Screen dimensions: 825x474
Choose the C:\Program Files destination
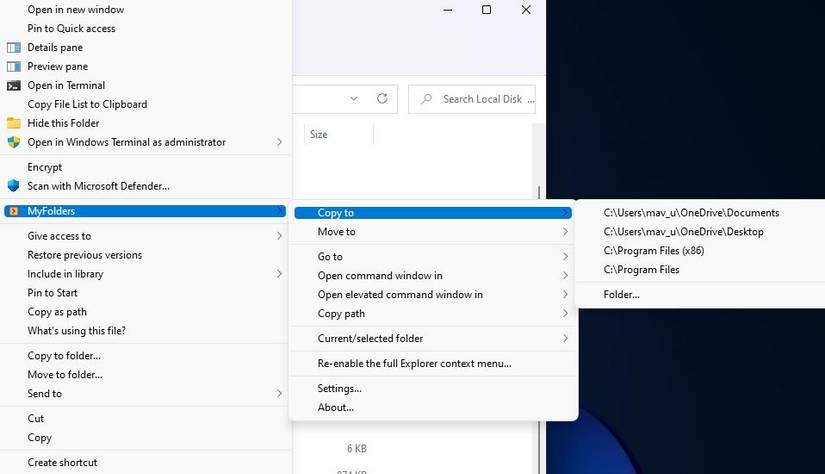click(x=641, y=269)
